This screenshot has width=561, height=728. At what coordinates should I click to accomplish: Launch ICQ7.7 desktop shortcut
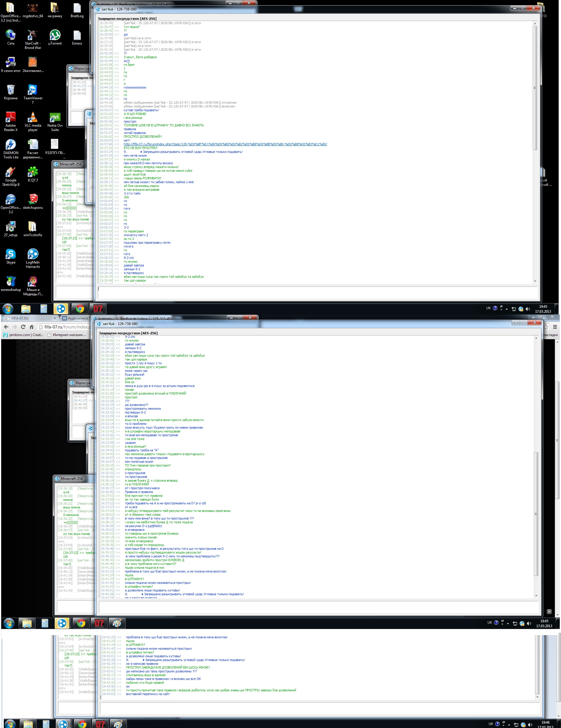(x=33, y=172)
